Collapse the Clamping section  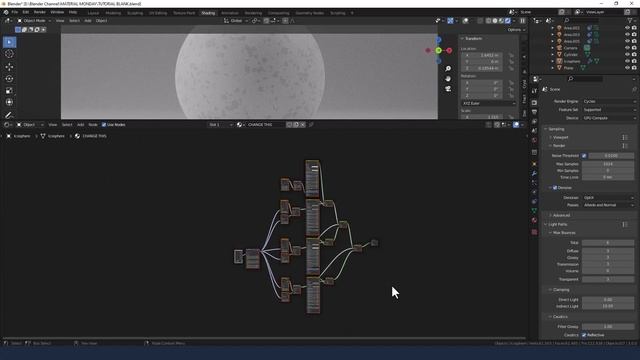click(561, 290)
